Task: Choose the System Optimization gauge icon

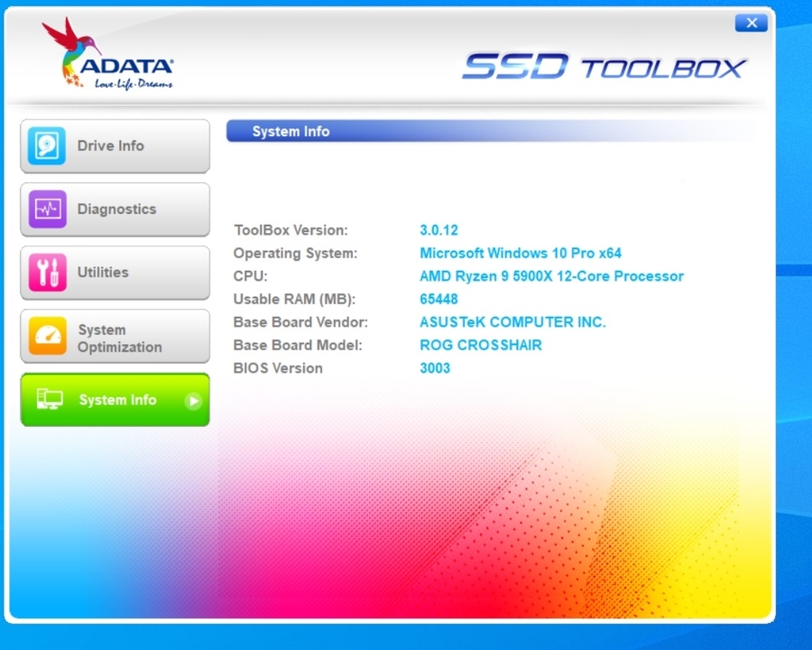Action: point(47,336)
